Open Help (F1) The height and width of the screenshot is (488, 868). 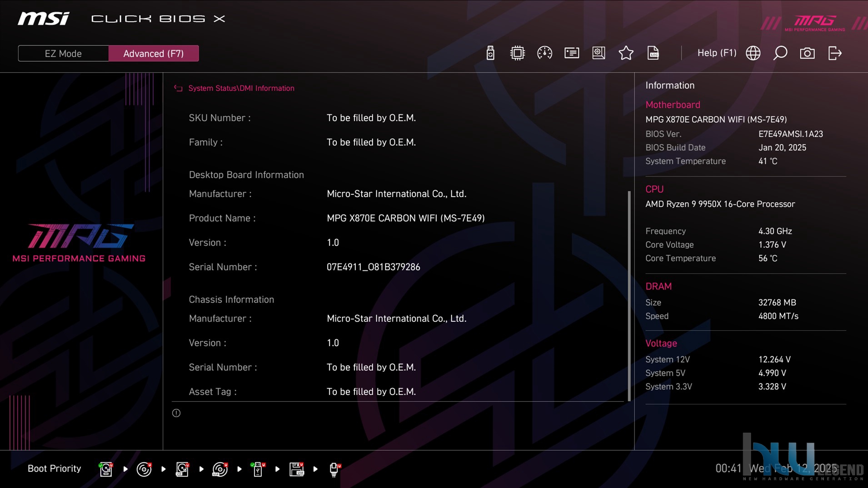pyautogui.click(x=717, y=53)
